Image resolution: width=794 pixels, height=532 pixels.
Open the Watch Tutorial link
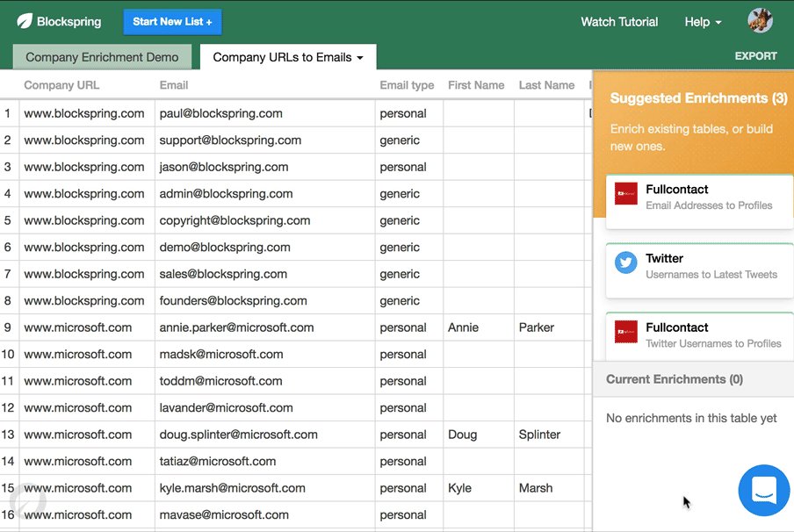pos(619,22)
